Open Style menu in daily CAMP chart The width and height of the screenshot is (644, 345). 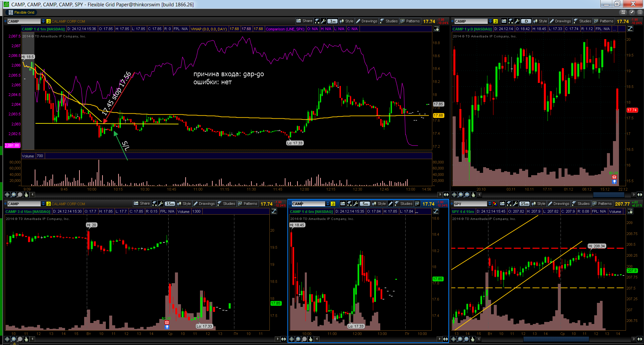[540, 21]
